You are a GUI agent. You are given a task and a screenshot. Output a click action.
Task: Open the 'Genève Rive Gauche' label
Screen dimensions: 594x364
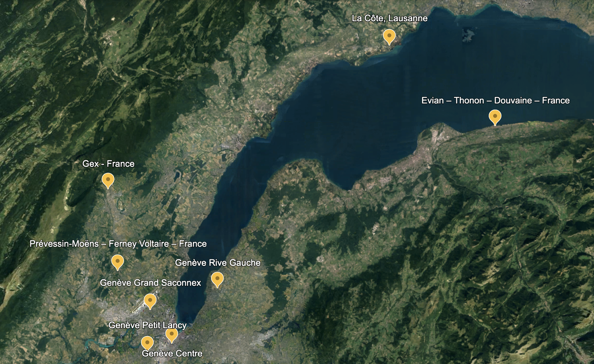[218, 263]
